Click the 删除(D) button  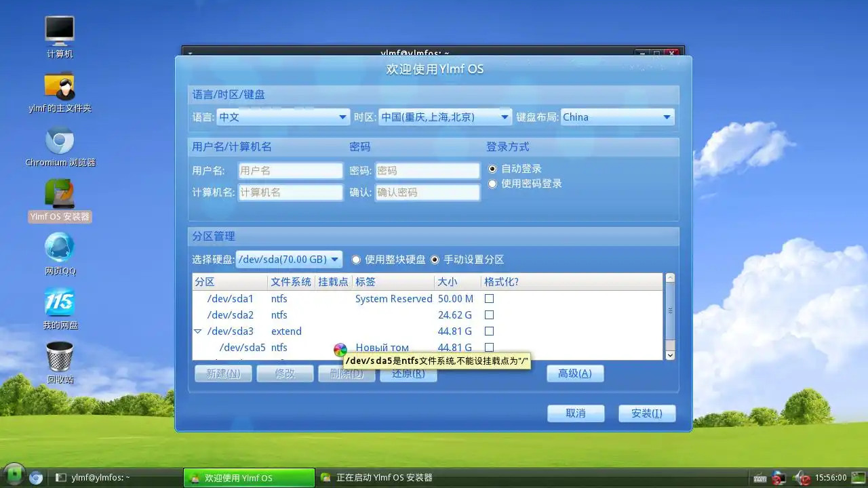[347, 373]
